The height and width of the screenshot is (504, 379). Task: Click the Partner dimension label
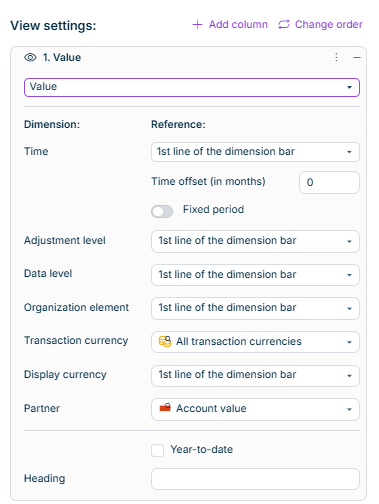click(x=42, y=409)
